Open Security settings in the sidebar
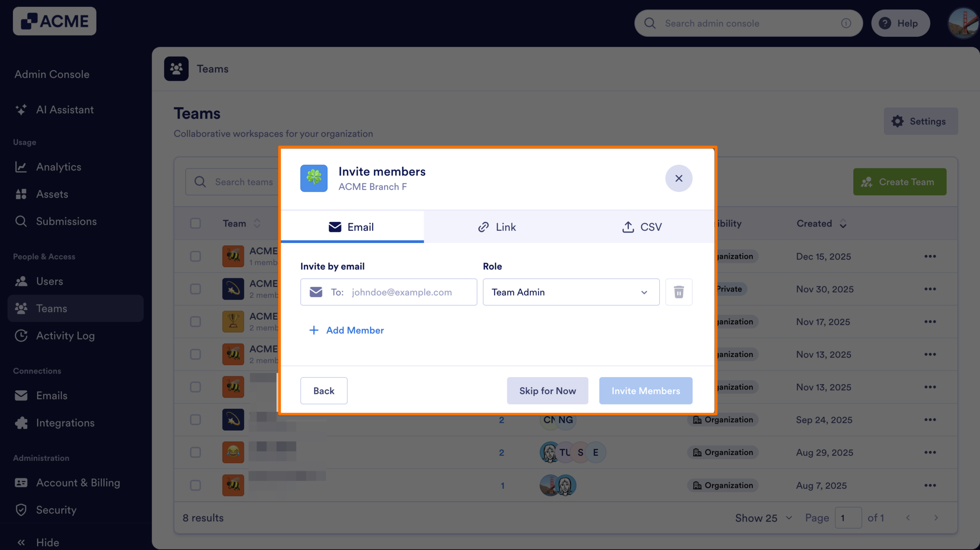Screen dimensions: 980x550 click(x=56, y=510)
